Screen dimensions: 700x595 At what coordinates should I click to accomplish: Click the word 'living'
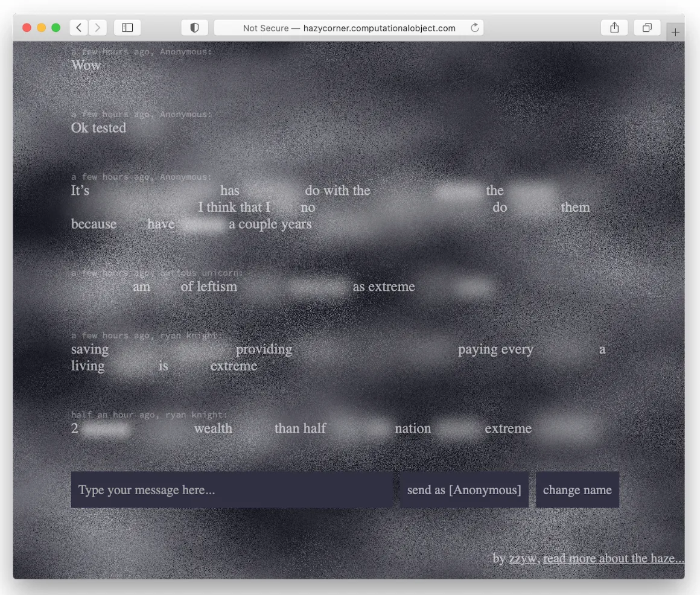point(88,366)
